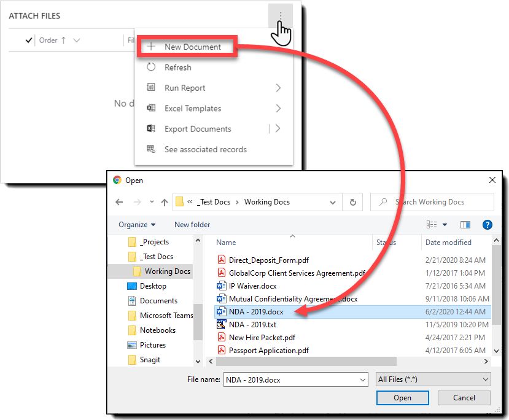Click the Refresh circular arrow icon
The height and width of the screenshot is (420, 509).
coord(151,67)
